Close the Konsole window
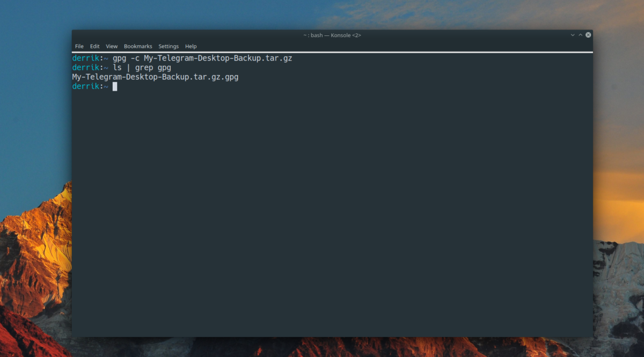This screenshot has height=357, width=644. pyautogui.click(x=588, y=35)
